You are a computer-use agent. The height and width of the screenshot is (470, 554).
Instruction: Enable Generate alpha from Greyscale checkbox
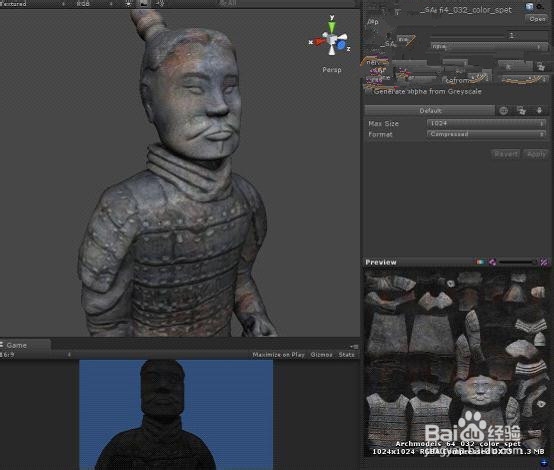point(368,92)
